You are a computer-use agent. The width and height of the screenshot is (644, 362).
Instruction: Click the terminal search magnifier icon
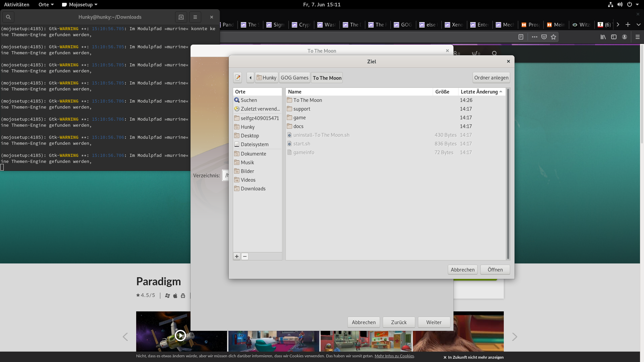coord(8,17)
